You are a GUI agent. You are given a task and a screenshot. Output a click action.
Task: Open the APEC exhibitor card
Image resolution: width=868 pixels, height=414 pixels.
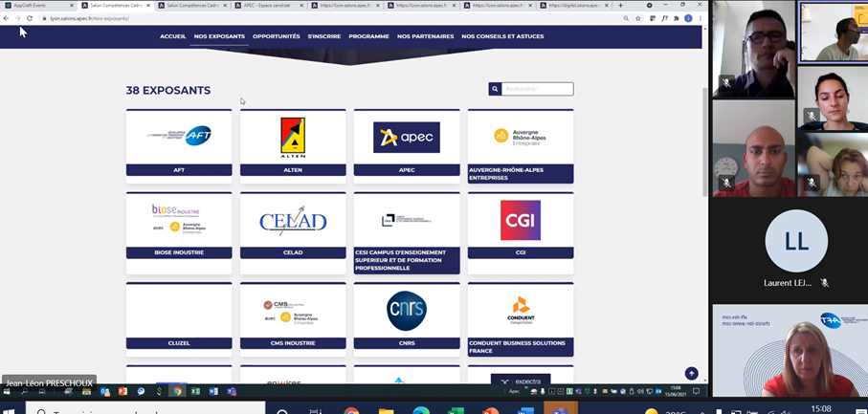407,146
